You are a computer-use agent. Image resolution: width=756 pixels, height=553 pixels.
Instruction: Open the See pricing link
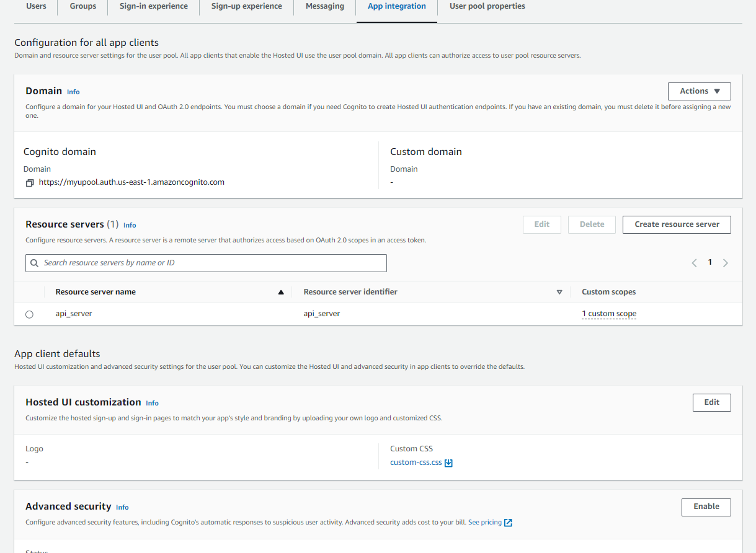[x=484, y=522]
